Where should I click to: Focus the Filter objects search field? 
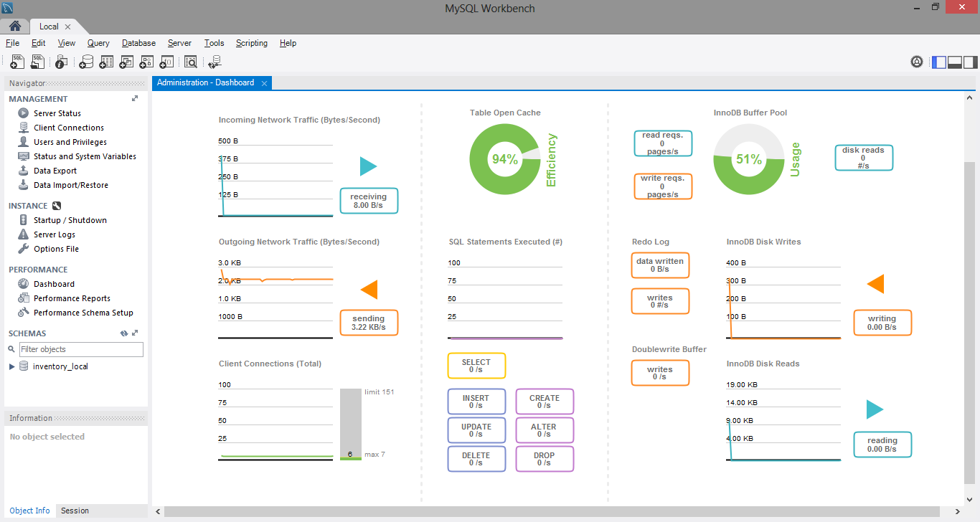pos(80,349)
